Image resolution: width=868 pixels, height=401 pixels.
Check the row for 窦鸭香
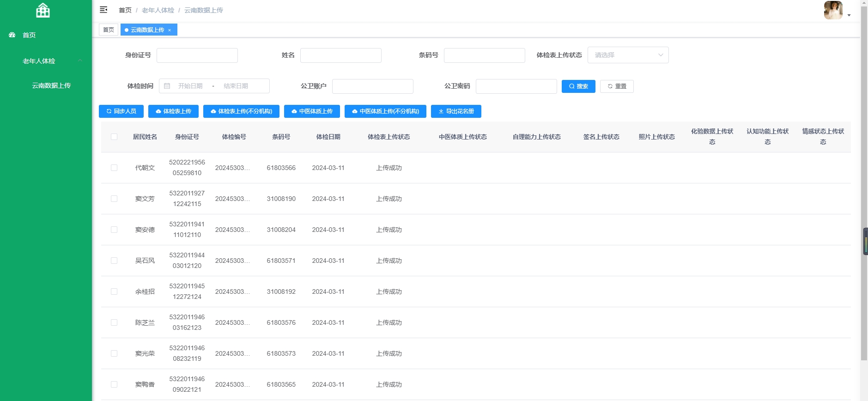coord(114,384)
